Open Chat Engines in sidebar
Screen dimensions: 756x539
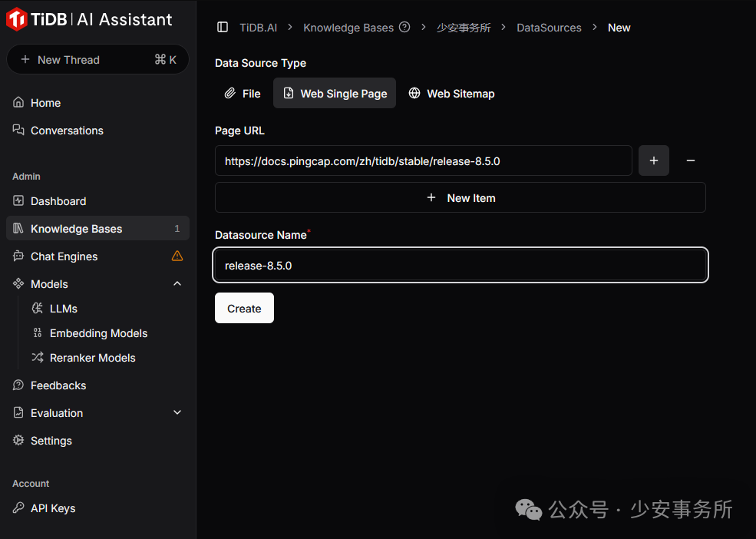97,256
